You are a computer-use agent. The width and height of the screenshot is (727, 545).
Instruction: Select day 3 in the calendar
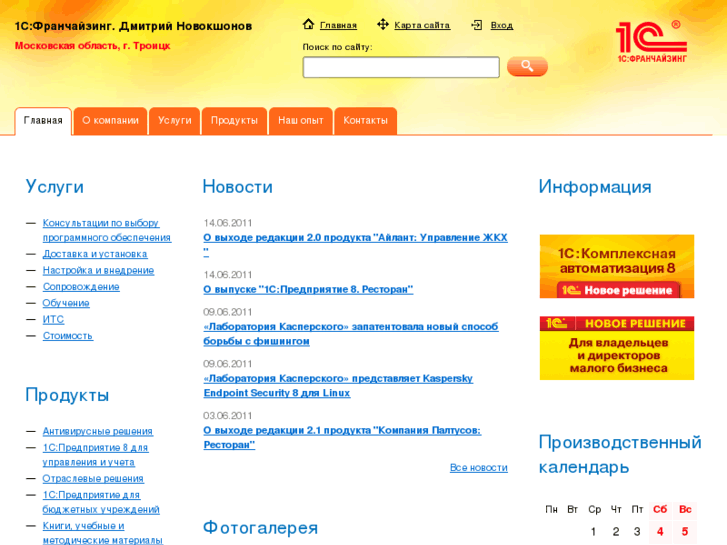click(638, 532)
